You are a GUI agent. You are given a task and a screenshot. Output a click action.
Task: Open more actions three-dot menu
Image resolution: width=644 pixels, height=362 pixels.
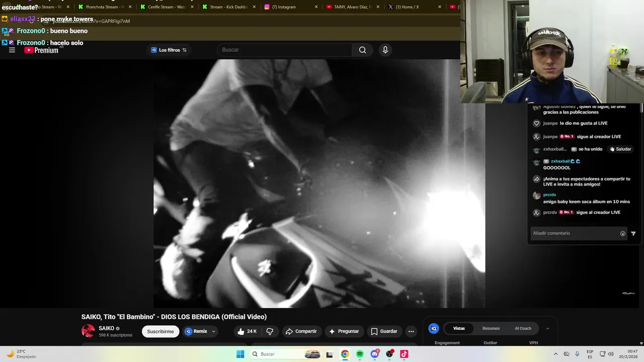click(411, 331)
